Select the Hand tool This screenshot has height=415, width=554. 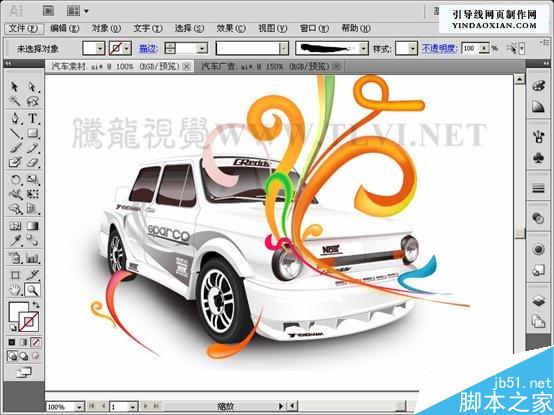click(x=14, y=290)
